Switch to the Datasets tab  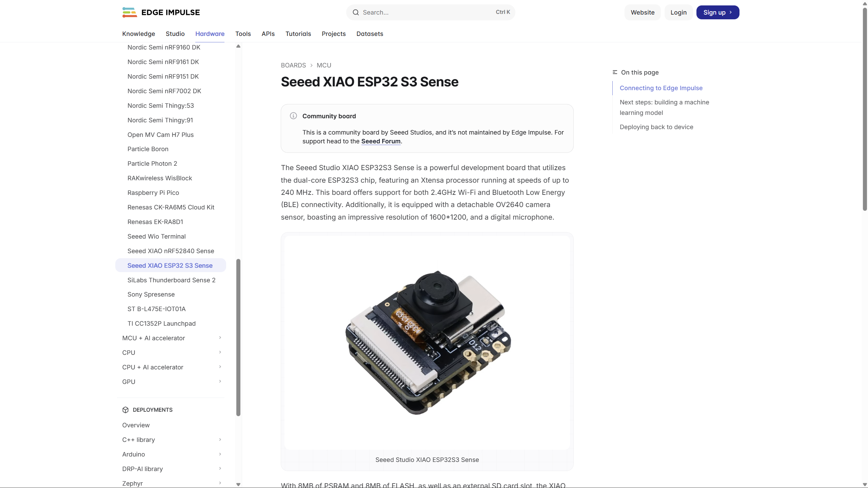coord(370,34)
